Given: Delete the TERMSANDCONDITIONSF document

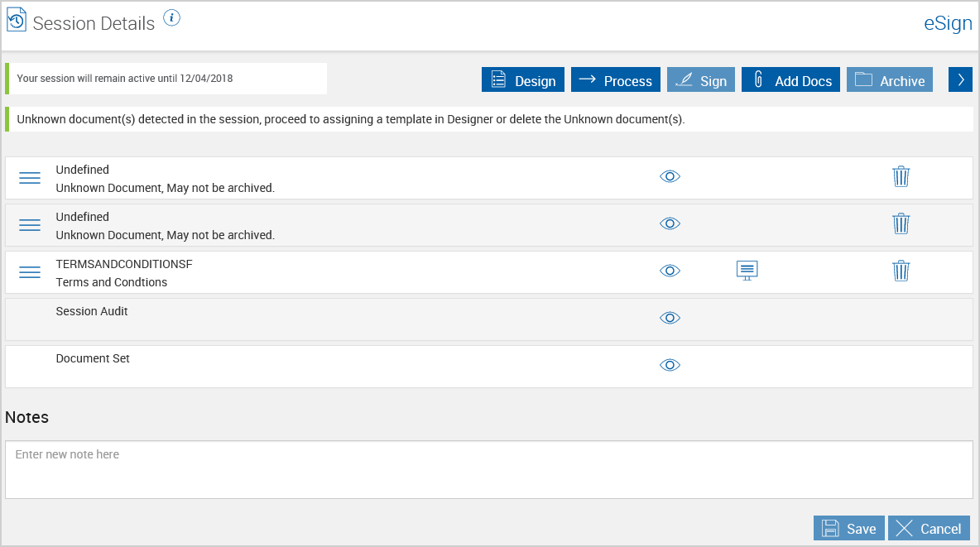Looking at the screenshot, I should pos(901,271).
